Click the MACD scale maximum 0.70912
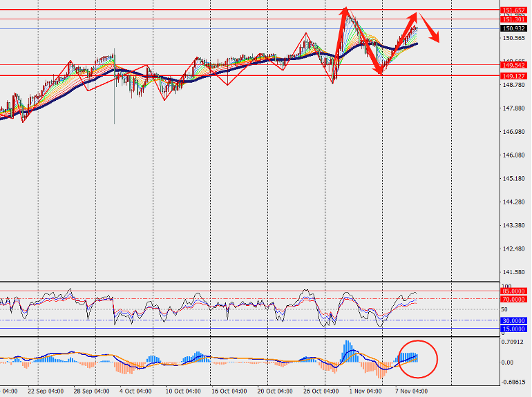The image size is (532, 397). click(x=513, y=342)
